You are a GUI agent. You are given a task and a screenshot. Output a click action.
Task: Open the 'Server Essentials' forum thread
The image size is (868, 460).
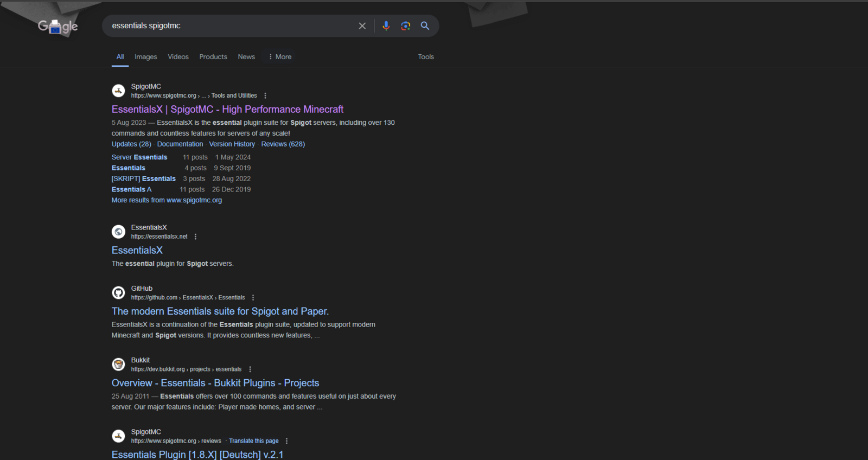coord(139,157)
